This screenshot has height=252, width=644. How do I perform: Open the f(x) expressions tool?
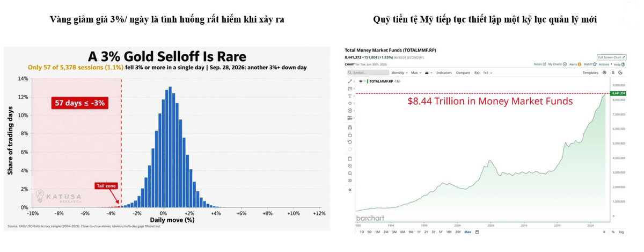pyautogui.click(x=477, y=73)
